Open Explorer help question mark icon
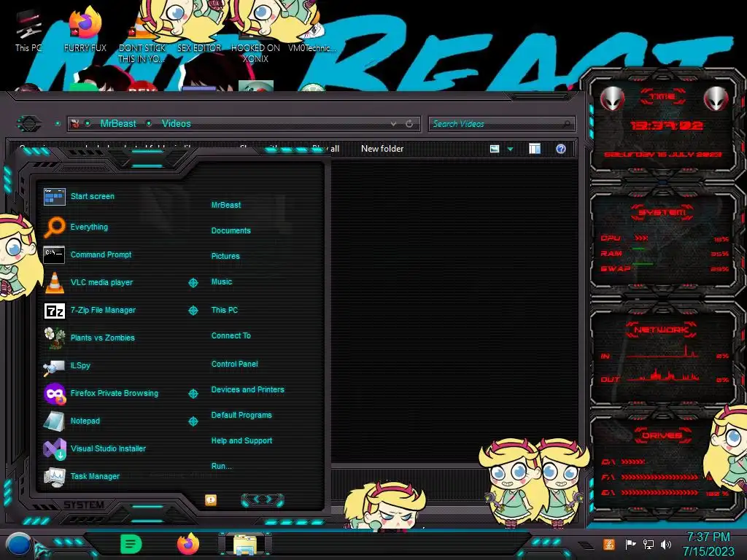 coord(561,149)
